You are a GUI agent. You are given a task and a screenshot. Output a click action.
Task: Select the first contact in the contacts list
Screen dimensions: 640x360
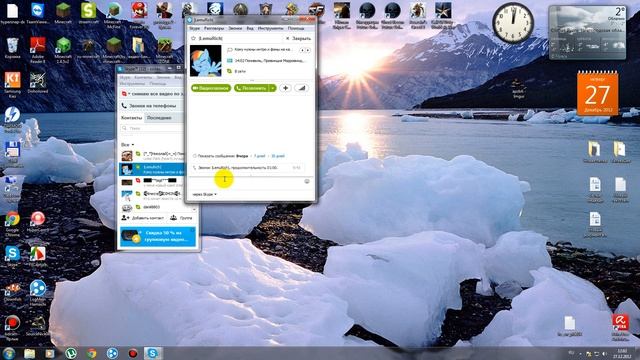coord(152,156)
